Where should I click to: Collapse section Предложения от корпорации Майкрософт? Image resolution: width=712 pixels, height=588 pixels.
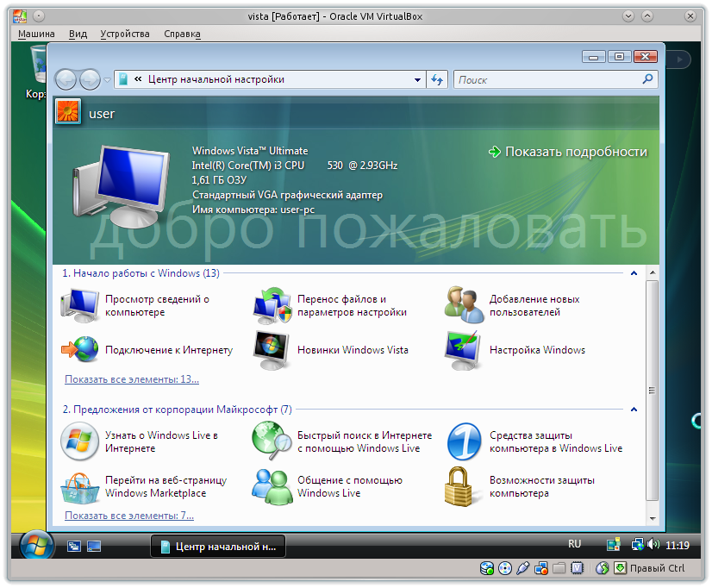pyautogui.click(x=634, y=410)
